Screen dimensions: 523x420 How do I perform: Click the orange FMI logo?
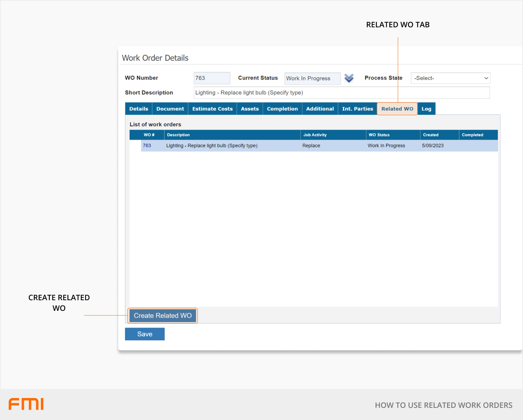pyautogui.click(x=26, y=404)
